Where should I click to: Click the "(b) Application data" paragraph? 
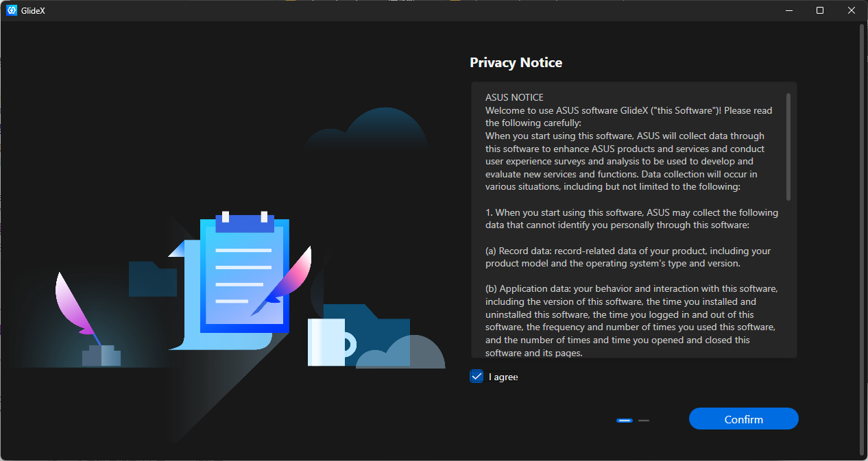point(631,321)
